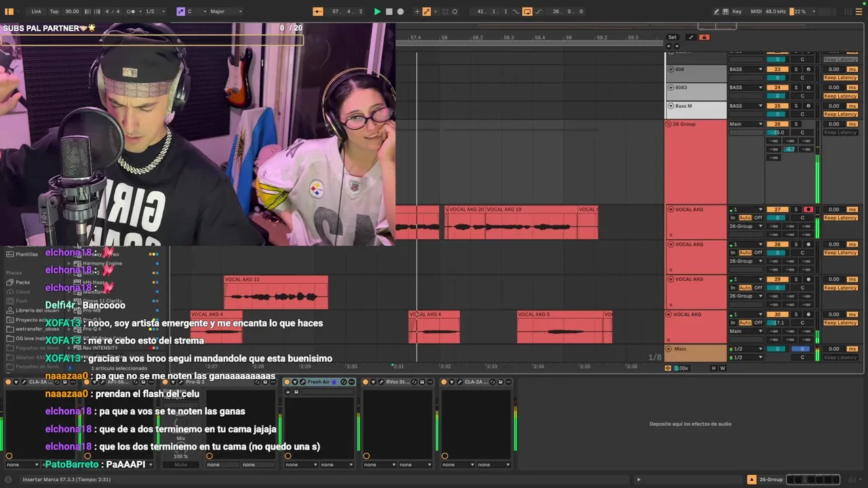Open the 26 Group output Main dropdown
The width and height of the screenshot is (868, 488).
point(746,124)
